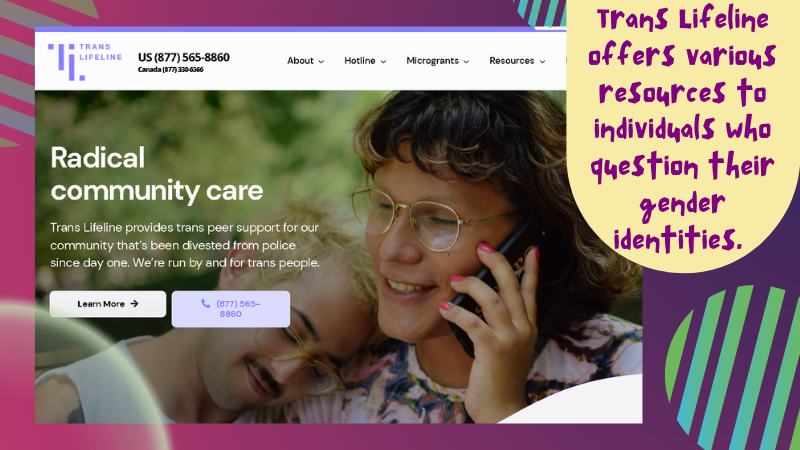800x450 pixels.
Task: Open the Hotline menu
Action: point(365,61)
